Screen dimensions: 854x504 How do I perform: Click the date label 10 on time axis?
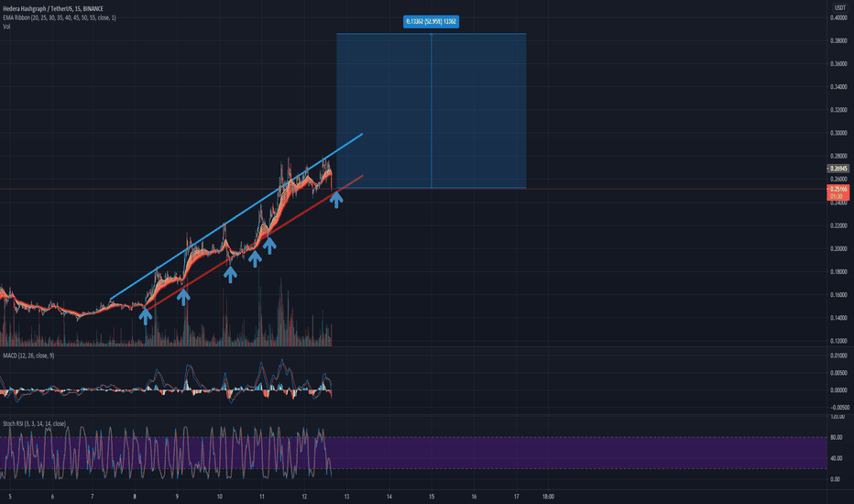220,497
